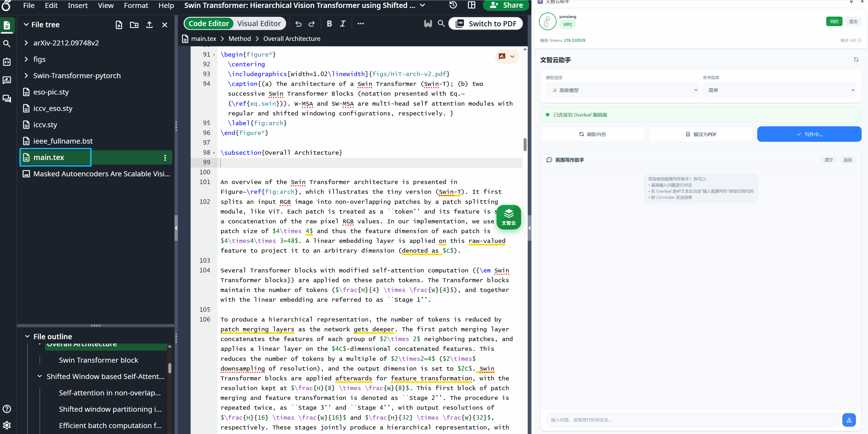Switch to Visual Editor mode

[259, 24]
